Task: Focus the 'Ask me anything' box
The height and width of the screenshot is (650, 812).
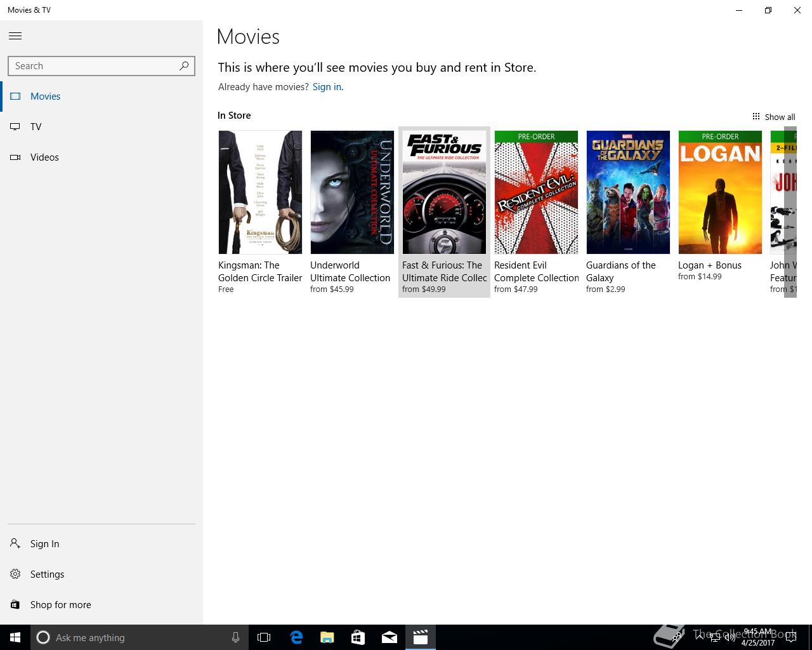Action: (140, 637)
